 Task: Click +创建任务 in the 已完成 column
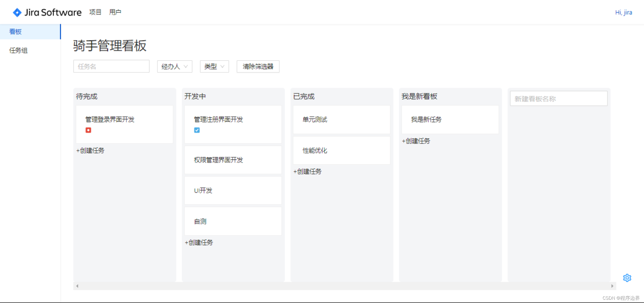(308, 172)
